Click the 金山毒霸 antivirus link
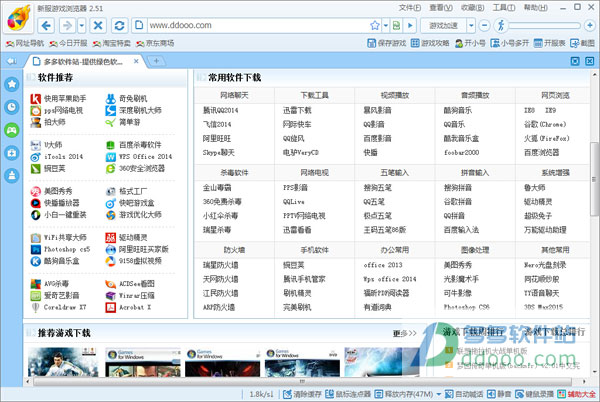 [217, 188]
